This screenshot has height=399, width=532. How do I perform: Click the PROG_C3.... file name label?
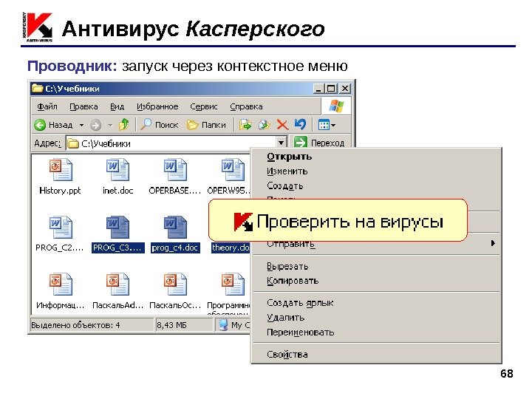pos(117,248)
